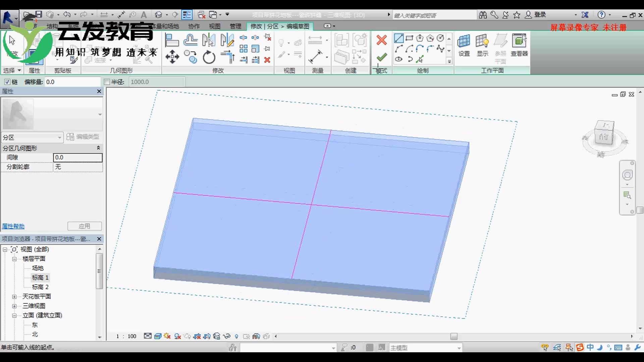Click the 属性帮助 link

click(13, 226)
